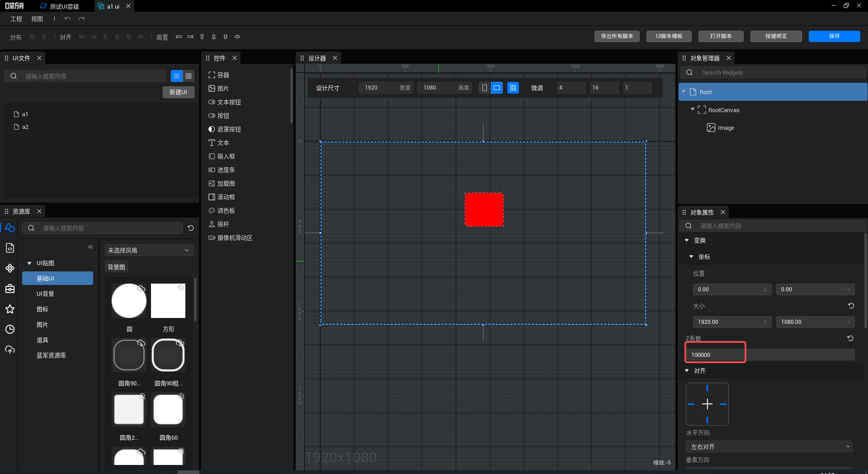The height and width of the screenshot is (474, 868).
Task: Open the four-diamonds components sidebar icon
Action: pyautogui.click(x=10, y=268)
